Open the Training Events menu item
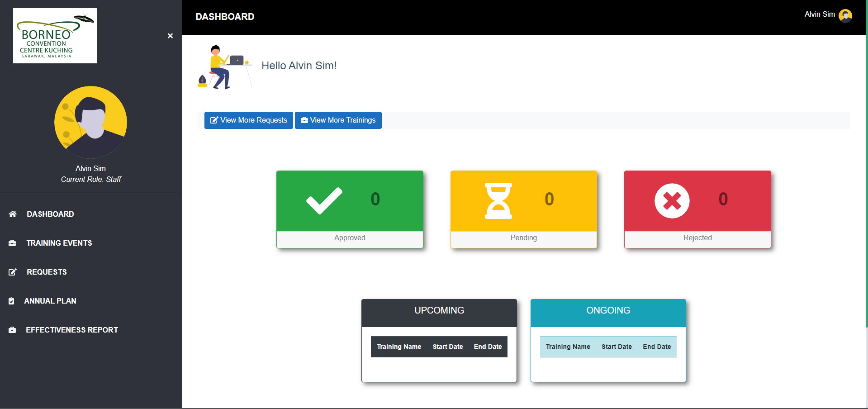This screenshot has width=868, height=409. coord(59,243)
